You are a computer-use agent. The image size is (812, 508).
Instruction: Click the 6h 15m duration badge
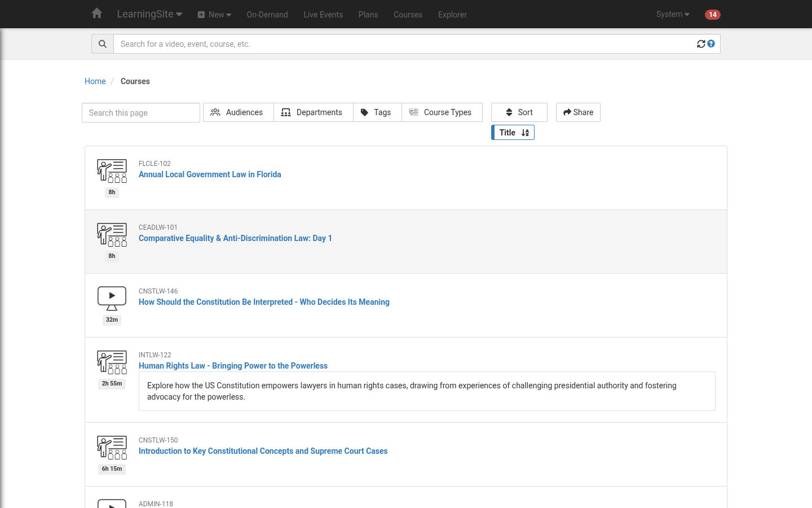112,469
